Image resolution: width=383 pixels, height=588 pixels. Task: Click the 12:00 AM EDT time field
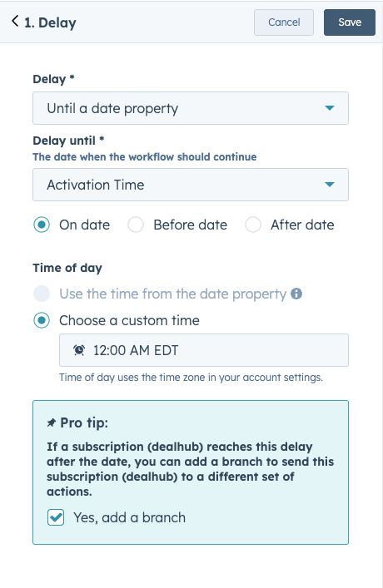pos(204,350)
